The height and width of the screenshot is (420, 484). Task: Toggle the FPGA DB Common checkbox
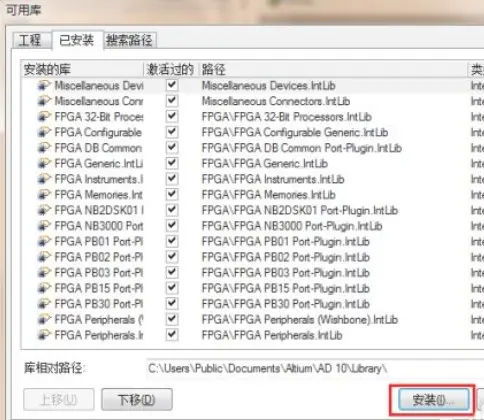(x=172, y=148)
